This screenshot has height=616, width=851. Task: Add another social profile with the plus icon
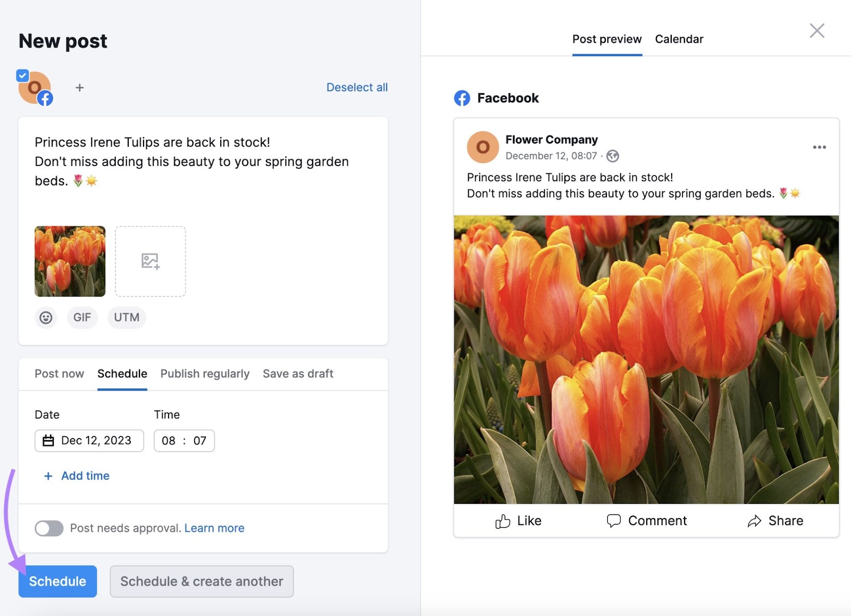(x=80, y=88)
